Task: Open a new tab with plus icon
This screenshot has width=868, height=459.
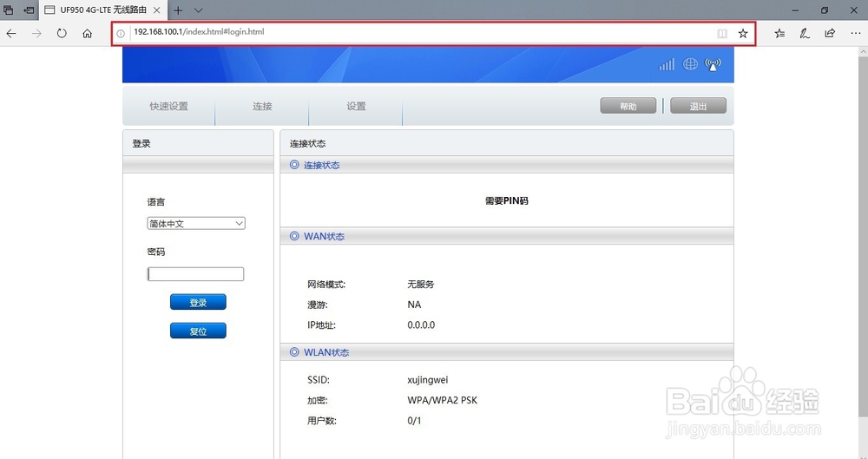Action: coord(178,10)
